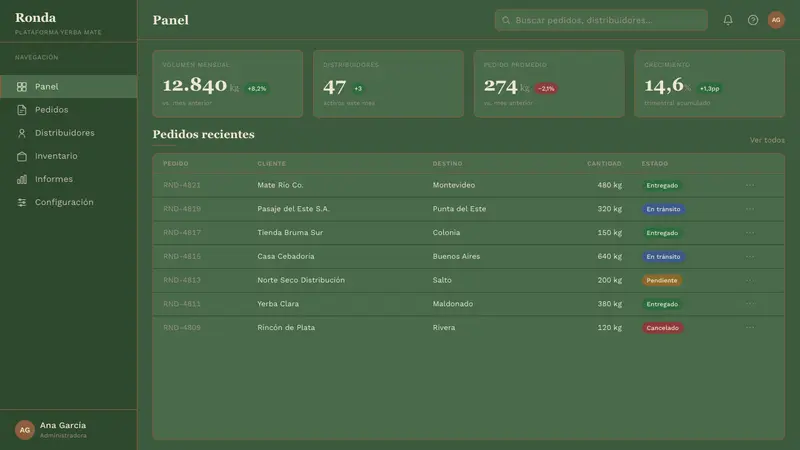800x450 pixels.
Task: Open row menu for Casa Cebadoría order
Action: (749, 256)
